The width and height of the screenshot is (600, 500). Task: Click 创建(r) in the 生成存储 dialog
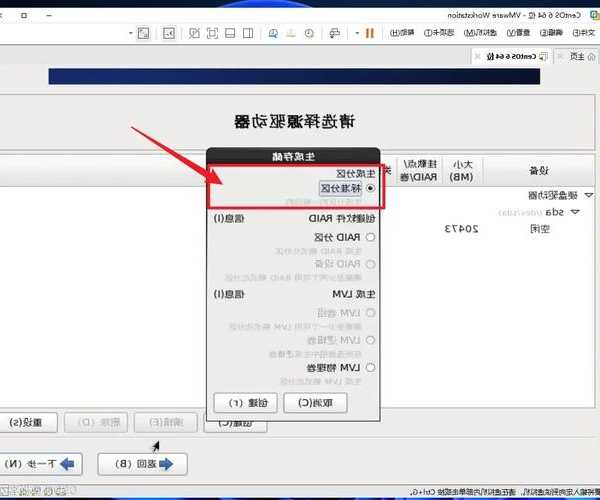pyautogui.click(x=246, y=403)
